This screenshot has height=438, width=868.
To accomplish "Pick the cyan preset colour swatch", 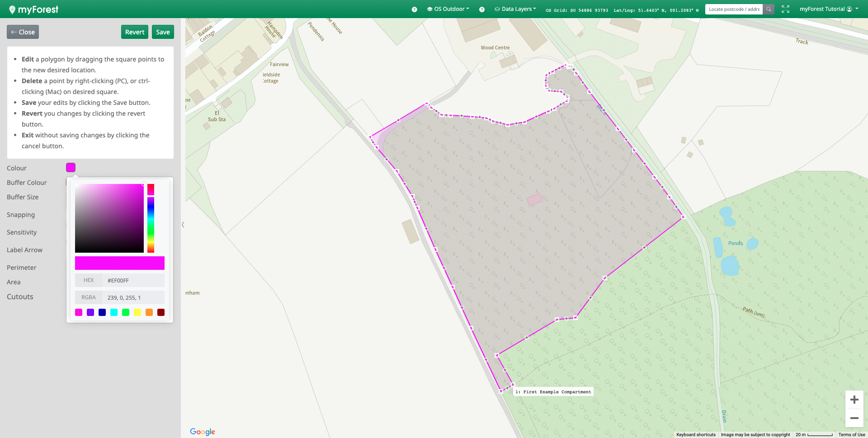I will (114, 312).
